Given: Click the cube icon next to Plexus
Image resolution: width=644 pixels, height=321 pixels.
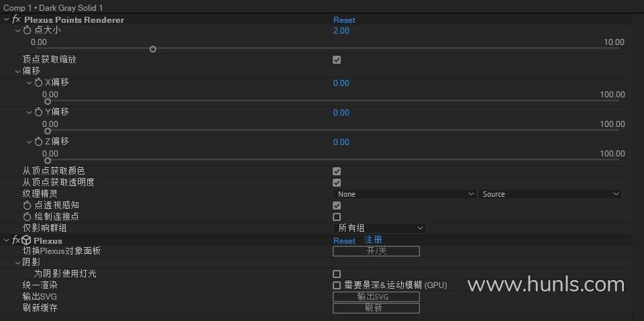Looking at the screenshot, I should click(26, 240).
